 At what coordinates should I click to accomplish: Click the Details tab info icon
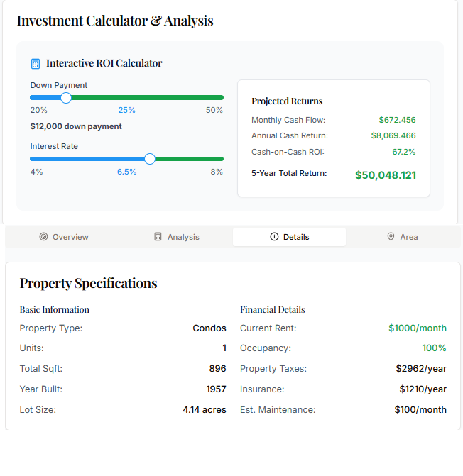(274, 237)
